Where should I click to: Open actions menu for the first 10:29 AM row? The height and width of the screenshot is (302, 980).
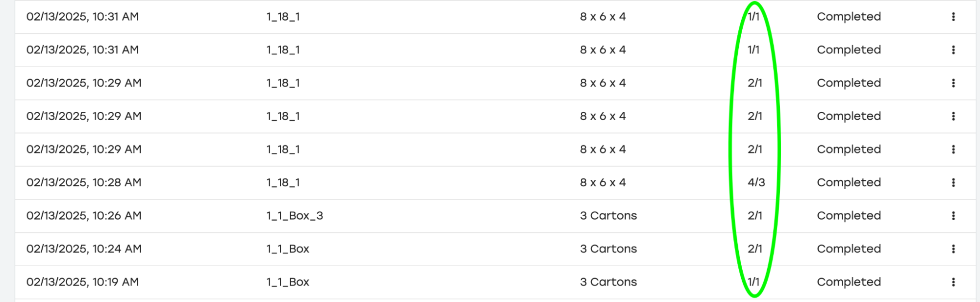[x=953, y=83]
